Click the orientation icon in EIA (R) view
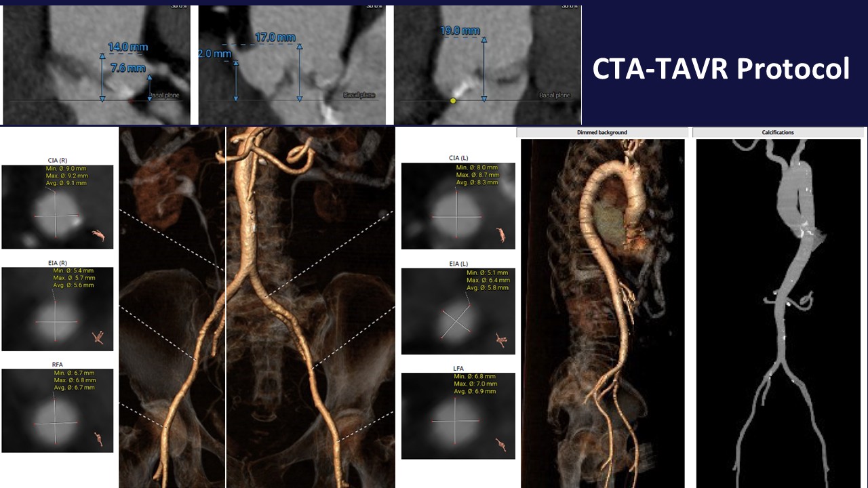 point(98,337)
